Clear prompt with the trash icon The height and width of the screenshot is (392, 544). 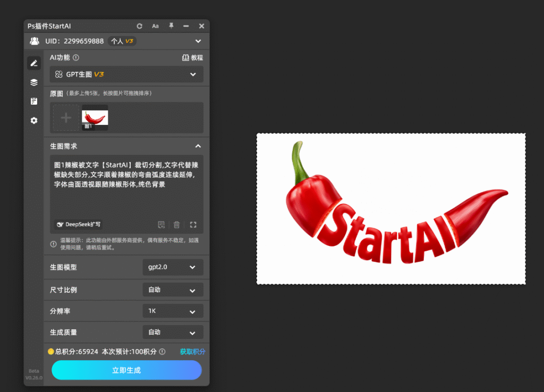click(x=176, y=225)
